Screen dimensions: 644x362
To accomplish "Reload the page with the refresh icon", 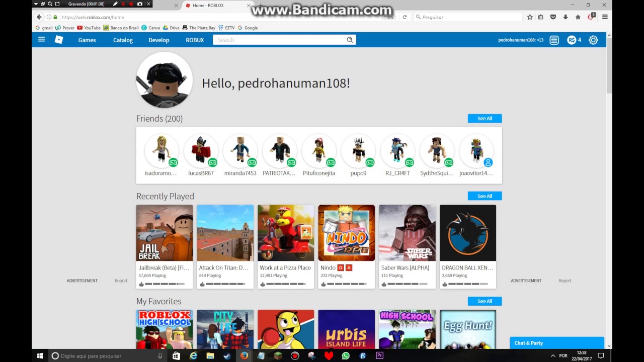I will click(405, 17).
